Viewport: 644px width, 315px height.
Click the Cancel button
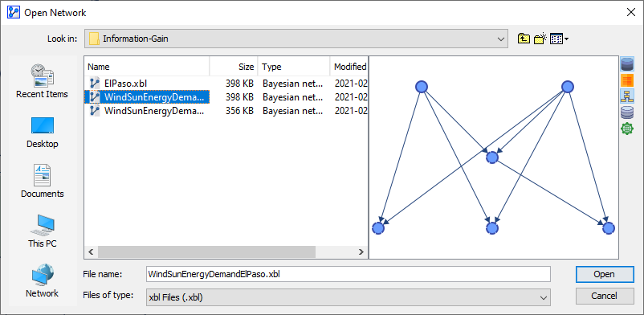pos(605,296)
